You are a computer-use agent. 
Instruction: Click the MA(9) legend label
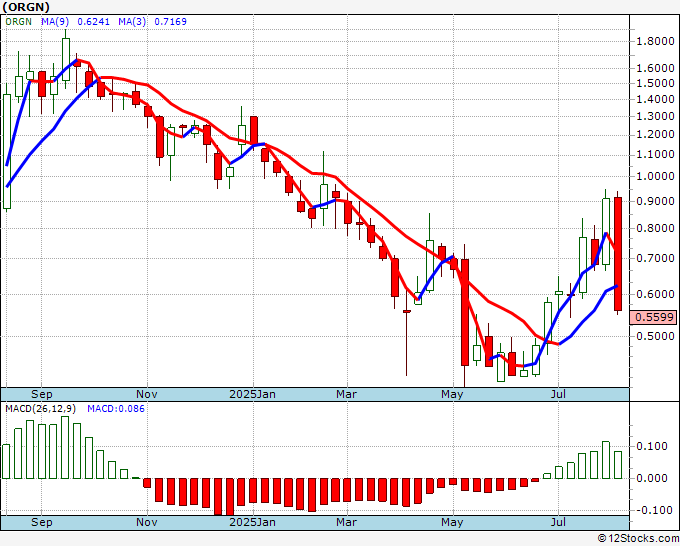[x=55, y=21]
